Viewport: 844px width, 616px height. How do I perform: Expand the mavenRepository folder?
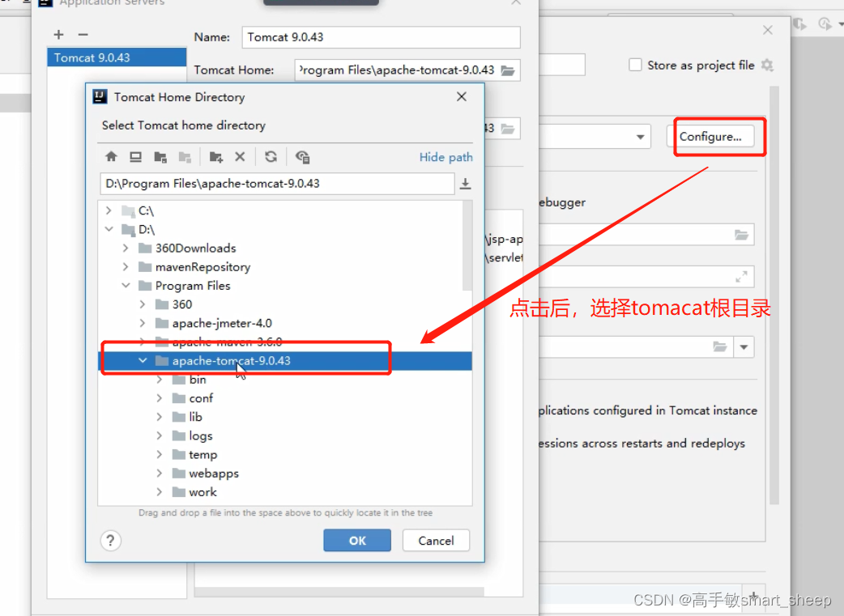pos(126,267)
